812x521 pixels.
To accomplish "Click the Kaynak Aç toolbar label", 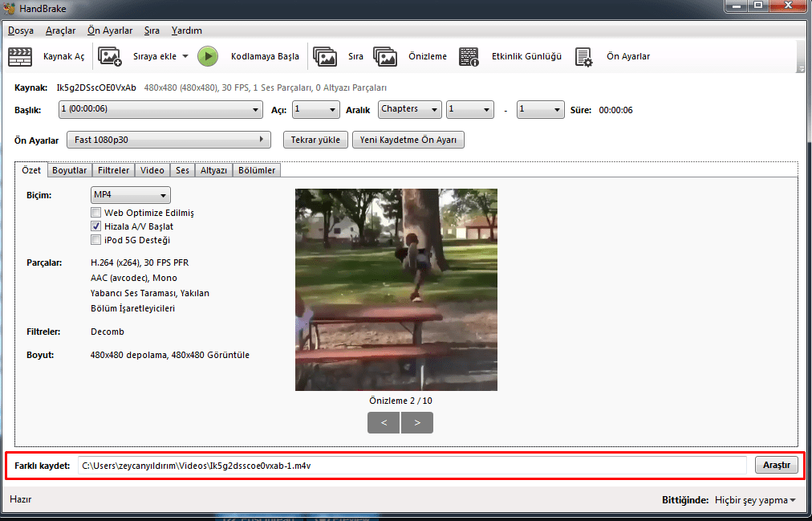I will coord(63,56).
